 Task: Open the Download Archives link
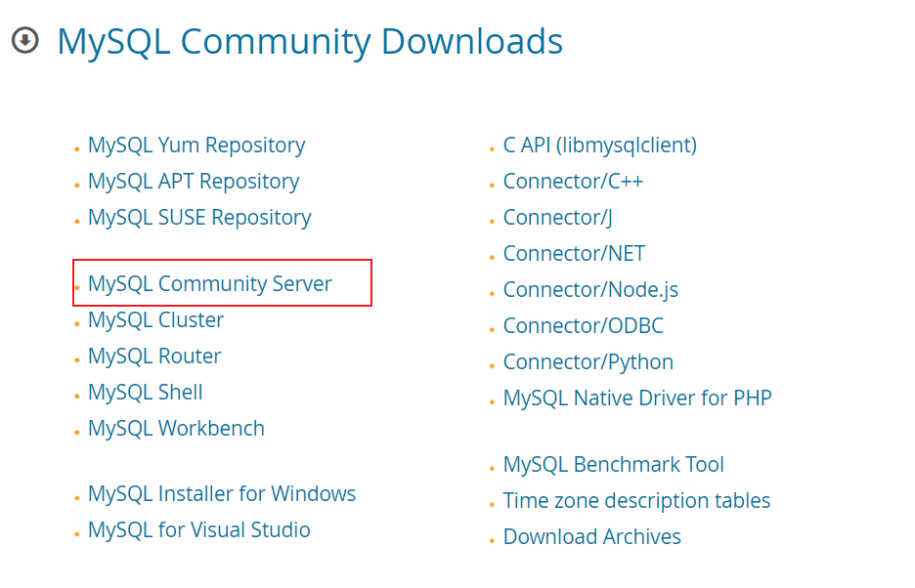coord(591,537)
